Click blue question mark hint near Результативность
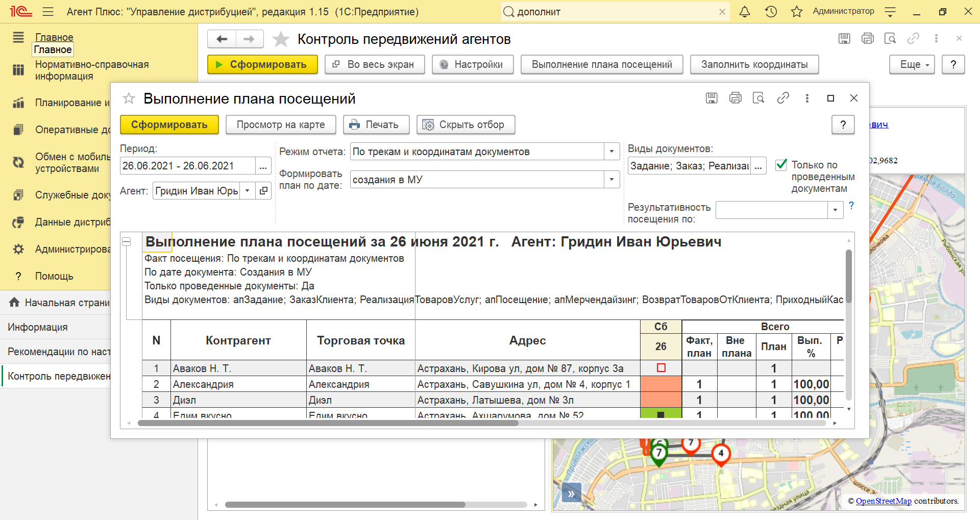Viewport: 980px width, 520px height. pyautogui.click(x=851, y=205)
